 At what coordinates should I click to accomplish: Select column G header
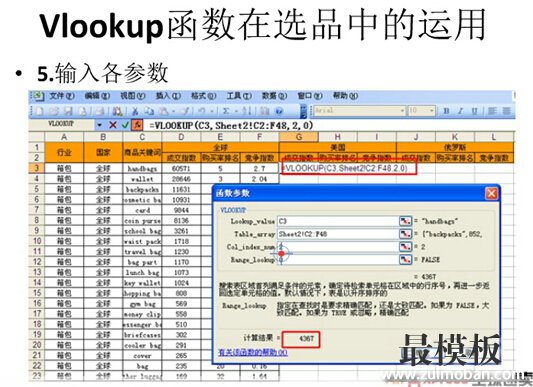pyautogui.click(x=299, y=137)
